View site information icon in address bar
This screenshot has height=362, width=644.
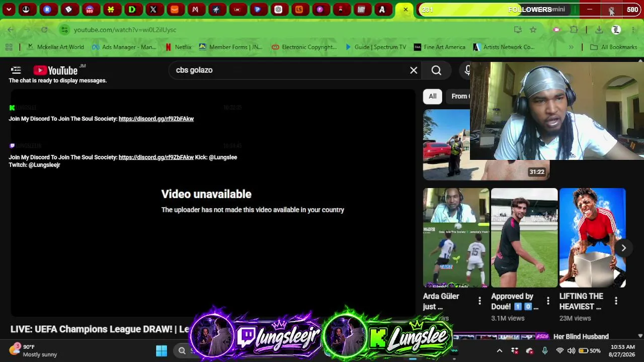click(64, 30)
